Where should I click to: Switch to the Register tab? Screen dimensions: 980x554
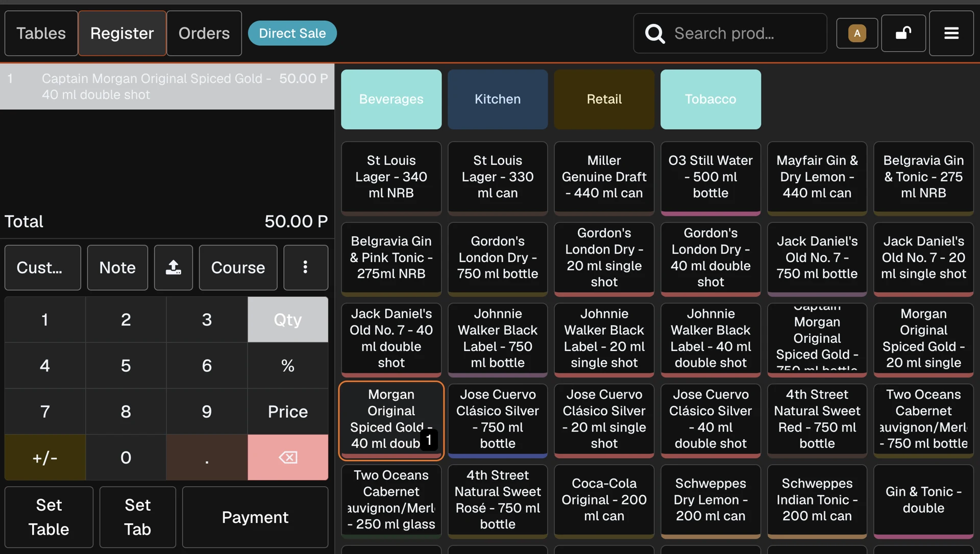pyautogui.click(x=122, y=33)
